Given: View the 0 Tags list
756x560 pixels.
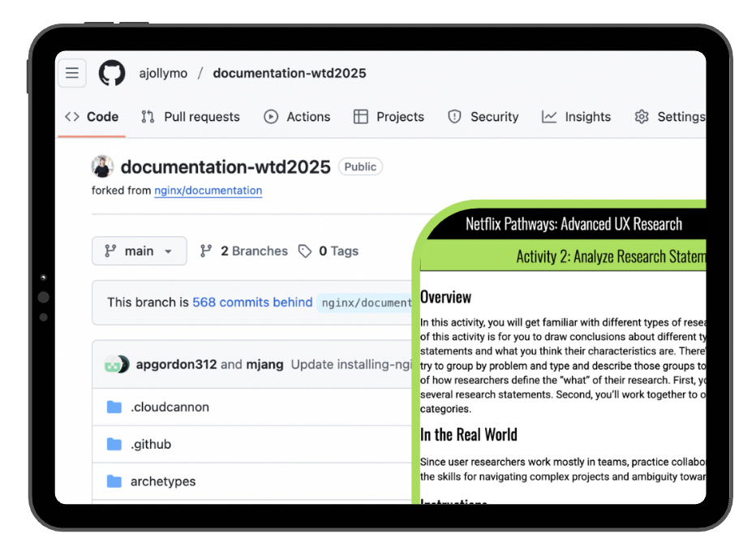Looking at the screenshot, I should click(x=329, y=251).
